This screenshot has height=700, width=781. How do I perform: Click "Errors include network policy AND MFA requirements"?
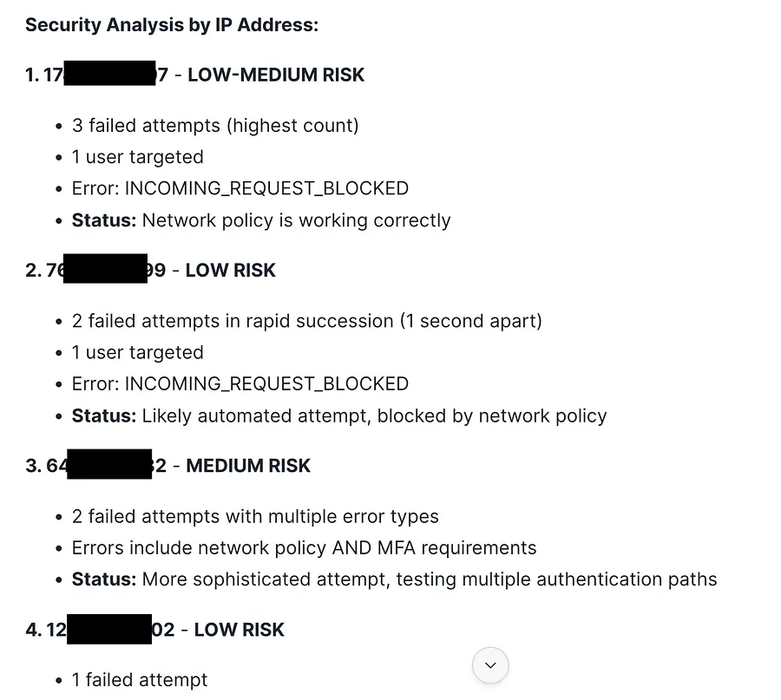pos(304,548)
